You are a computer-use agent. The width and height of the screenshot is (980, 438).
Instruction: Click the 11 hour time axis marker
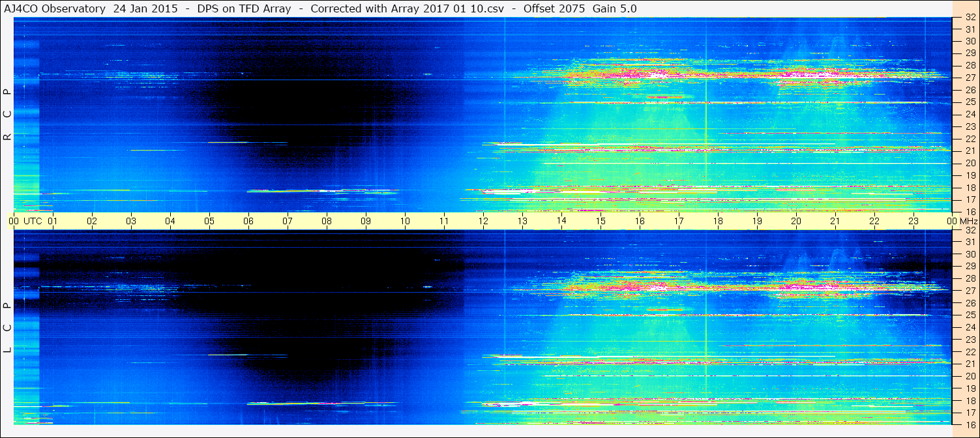click(x=444, y=221)
